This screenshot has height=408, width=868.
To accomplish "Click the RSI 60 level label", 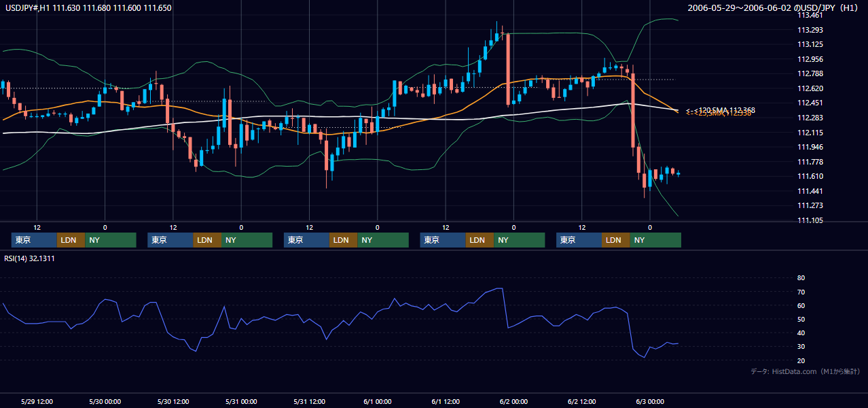I will [x=801, y=306].
